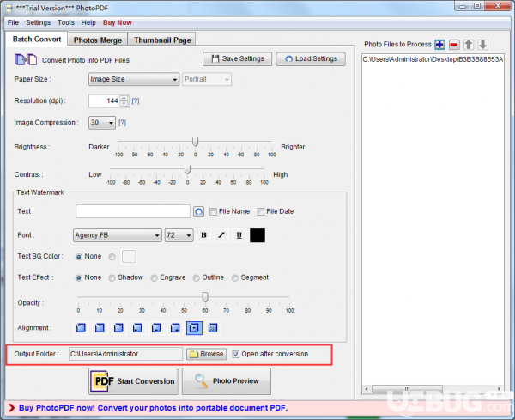Viewport: 515px width, 420px height.
Task: Toggle underline for watermark font
Action: point(239,235)
